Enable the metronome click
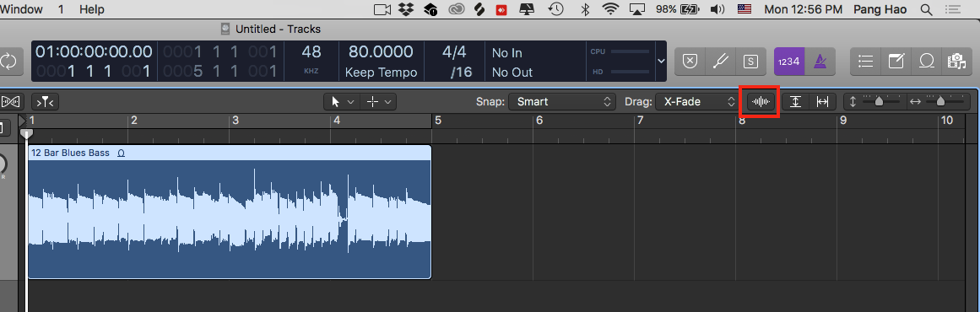The height and width of the screenshot is (312, 980). pyautogui.click(x=816, y=62)
